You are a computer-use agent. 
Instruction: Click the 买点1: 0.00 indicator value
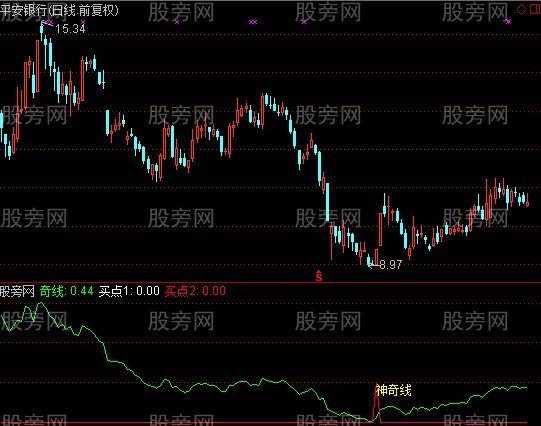pyautogui.click(x=129, y=291)
